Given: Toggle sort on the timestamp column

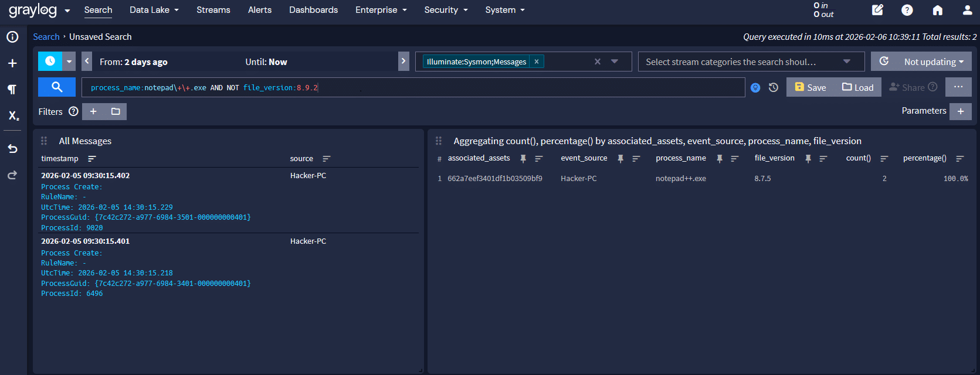Looking at the screenshot, I should pos(91,159).
